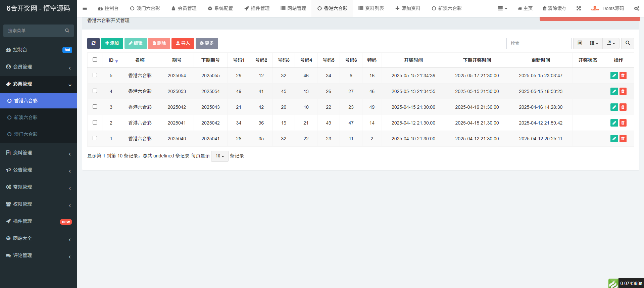Viewport: 644px width, 288px height.
Task: Expand the 会员管理 sidebar menu
Action: pos(39,67)
